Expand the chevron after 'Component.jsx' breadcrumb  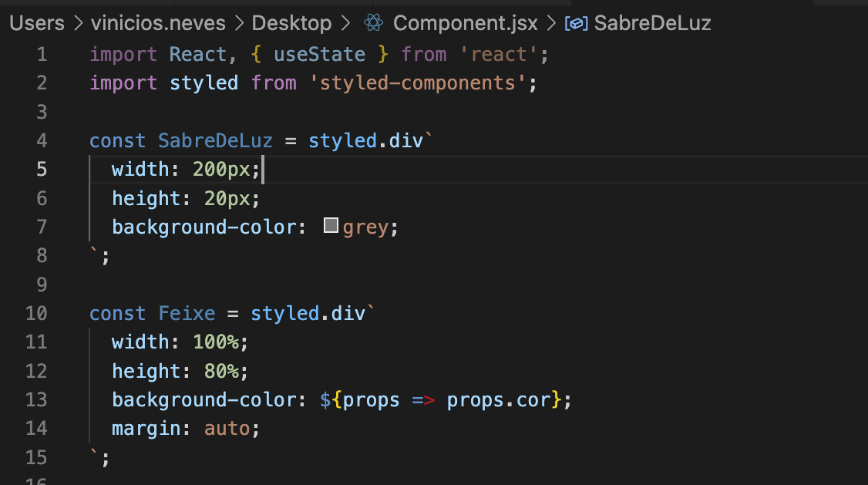pyautogui.click(x=551, y=23)
